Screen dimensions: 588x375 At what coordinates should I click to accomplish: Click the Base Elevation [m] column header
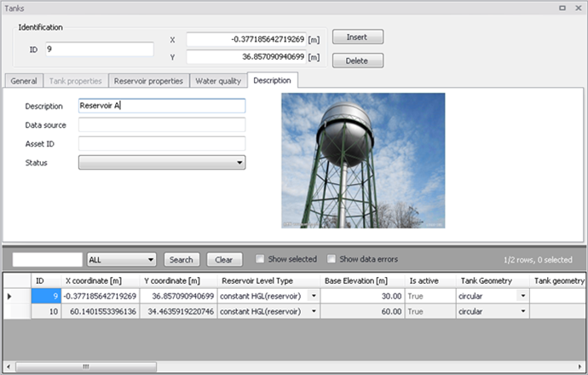tap(362, 281)
